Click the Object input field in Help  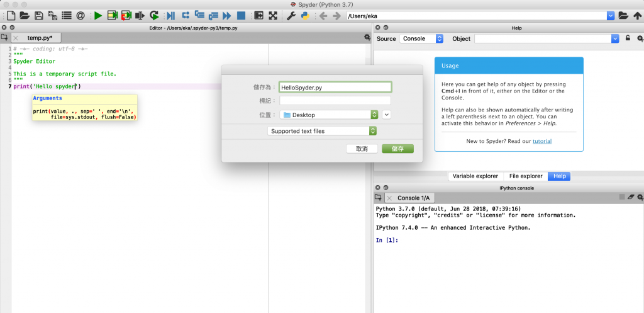coord(543,38)
